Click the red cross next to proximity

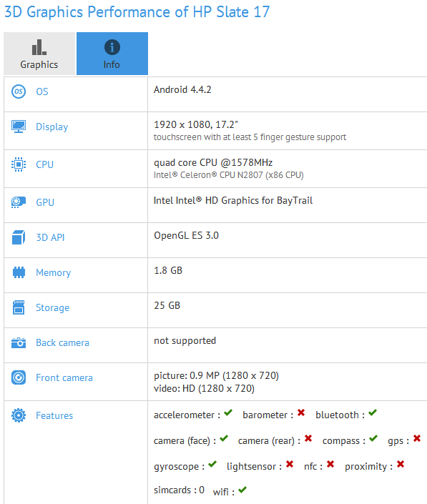click(x=401, y=465)
